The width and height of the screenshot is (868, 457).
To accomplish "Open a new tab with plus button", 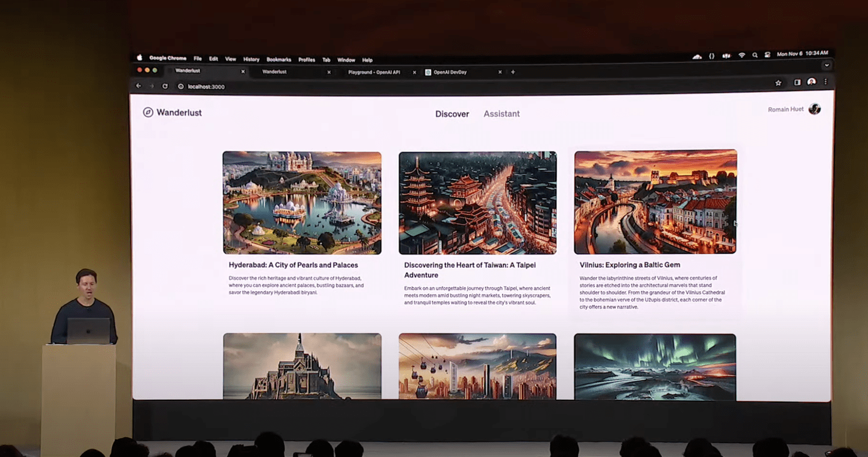I will point(513,72).
